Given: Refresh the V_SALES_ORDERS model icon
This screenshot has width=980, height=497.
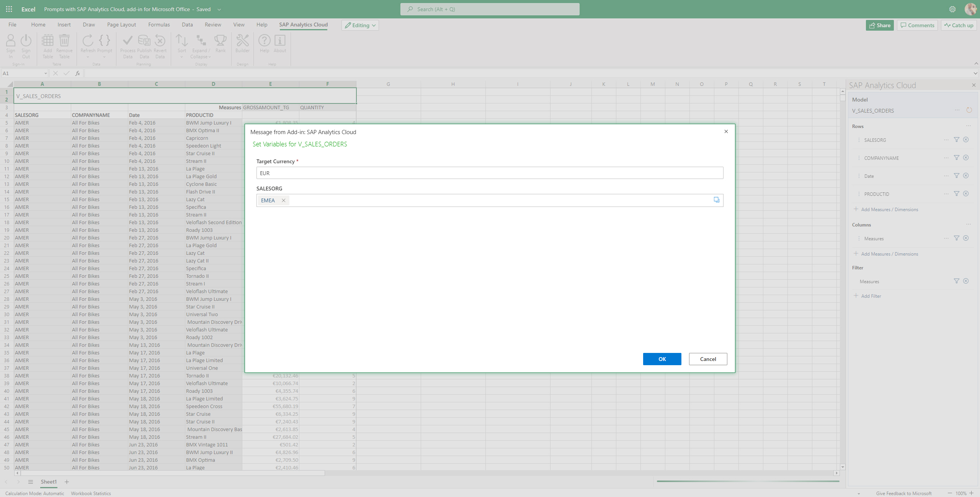Looking at the screenshot, I should click(x=969, y=110).
